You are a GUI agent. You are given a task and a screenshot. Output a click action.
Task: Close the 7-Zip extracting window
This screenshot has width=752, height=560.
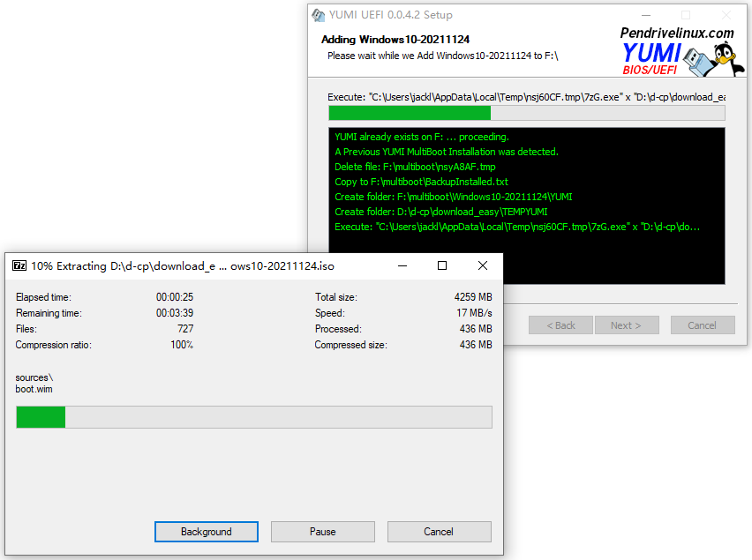483,265
